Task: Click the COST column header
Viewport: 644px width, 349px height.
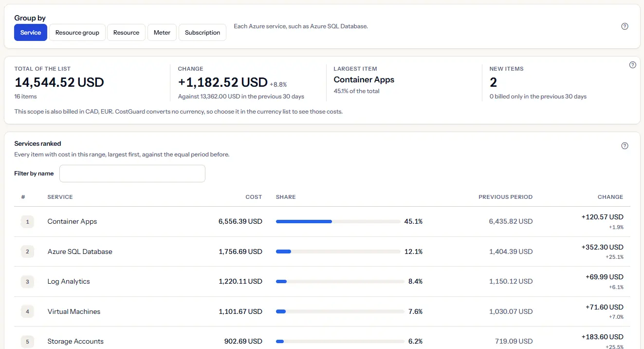Action: 254,197
